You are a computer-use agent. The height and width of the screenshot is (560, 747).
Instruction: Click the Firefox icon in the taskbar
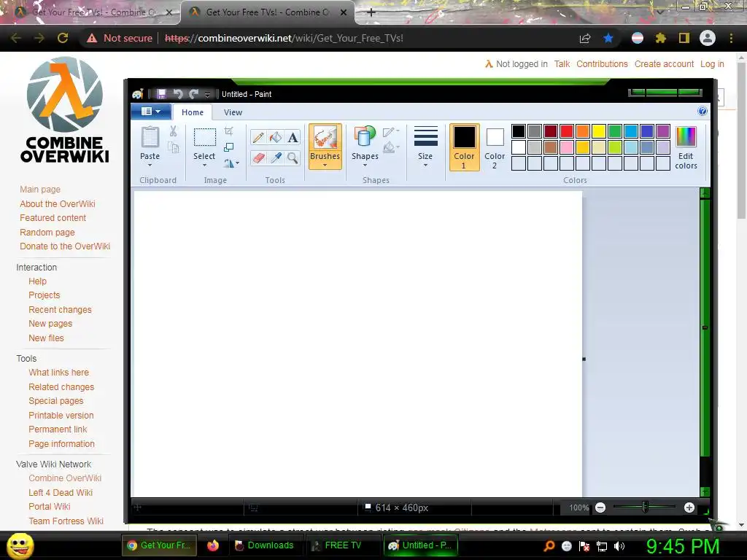click(212, 545)
